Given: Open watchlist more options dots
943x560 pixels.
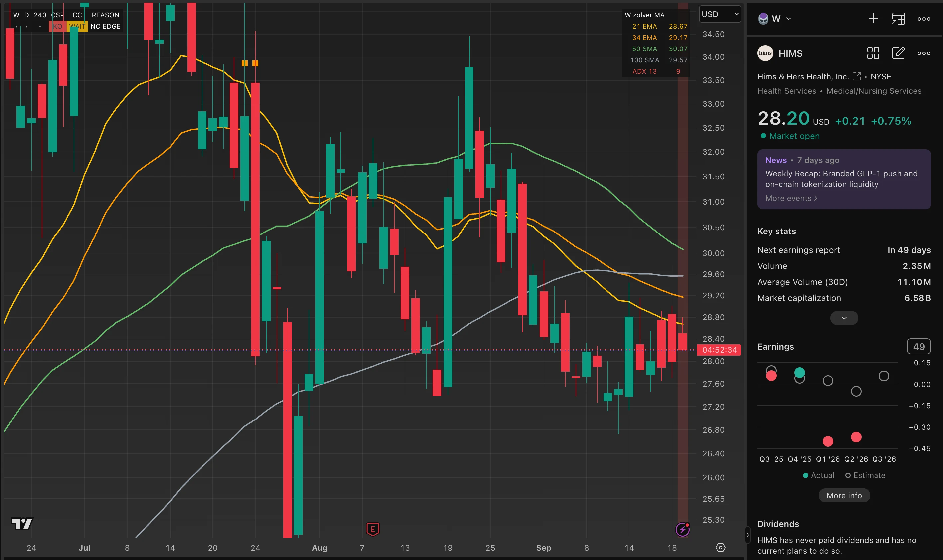Looking at the screenshot, I should (924, 19).
